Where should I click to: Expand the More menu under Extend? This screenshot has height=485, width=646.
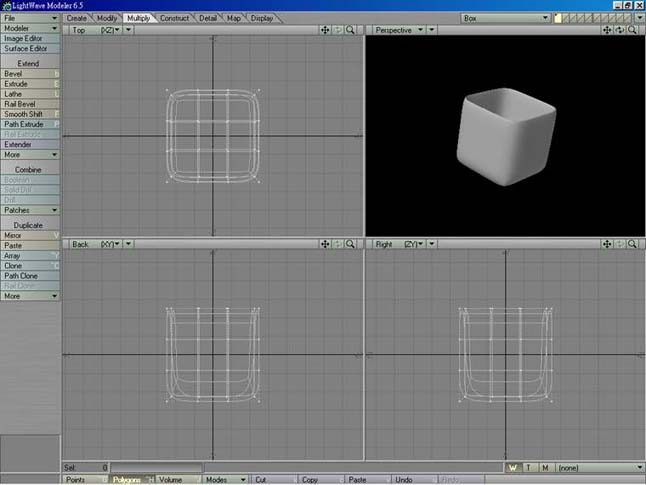[30, 155]
